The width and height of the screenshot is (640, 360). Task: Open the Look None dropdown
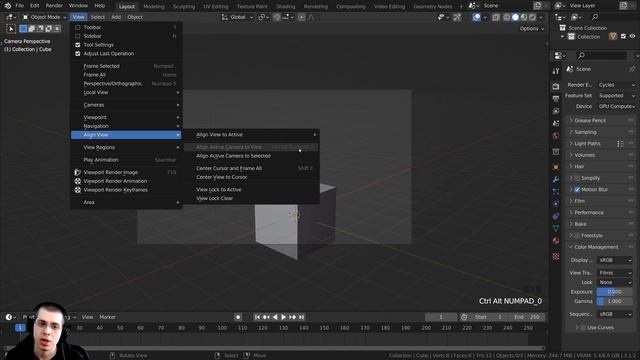[615, 282]
